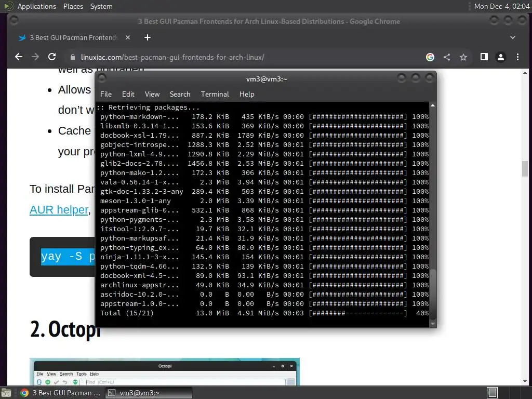Toggle Chrome's side panel icon
The width and height of the screenshot is (532, 399).
(484, 57)
